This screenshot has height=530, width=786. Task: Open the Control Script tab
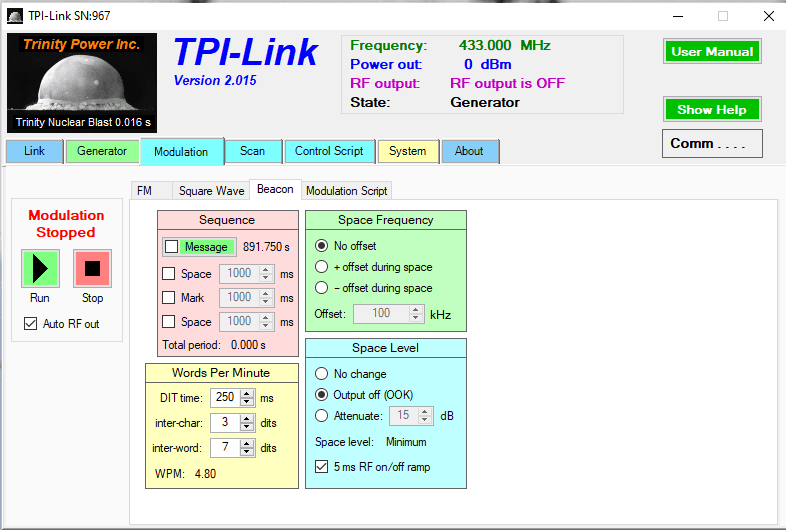pos(329,151)
